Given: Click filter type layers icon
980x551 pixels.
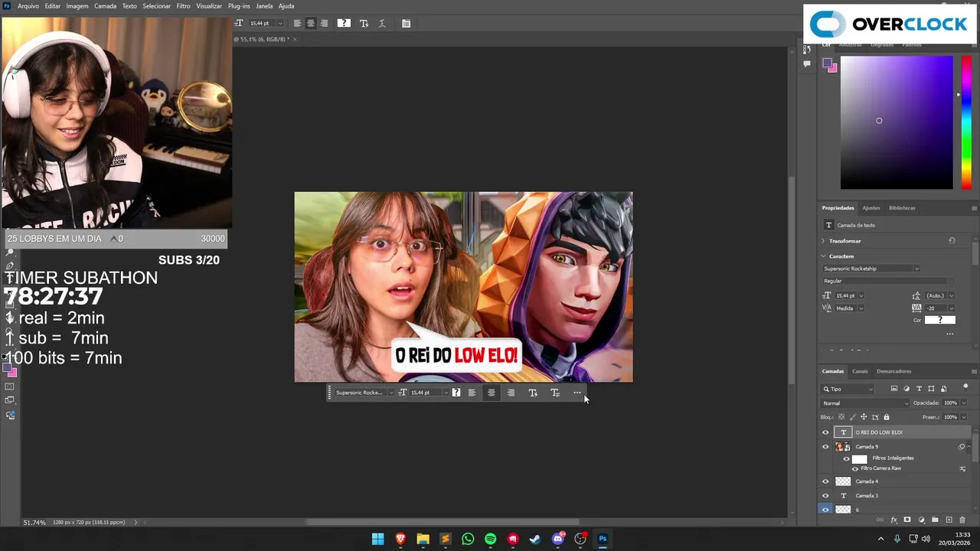Looking at the screenshot, I should coord(919,389).
